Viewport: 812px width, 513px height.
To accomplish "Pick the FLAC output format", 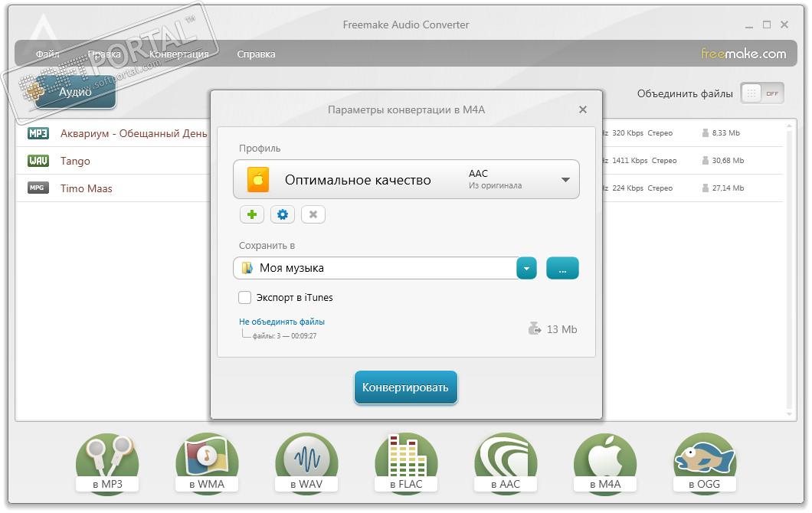I will click(x=406, y=463).
